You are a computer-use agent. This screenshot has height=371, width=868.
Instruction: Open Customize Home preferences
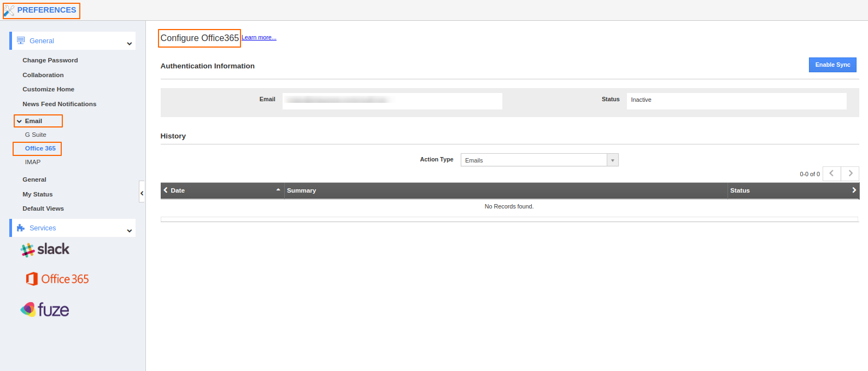[49, 89]
